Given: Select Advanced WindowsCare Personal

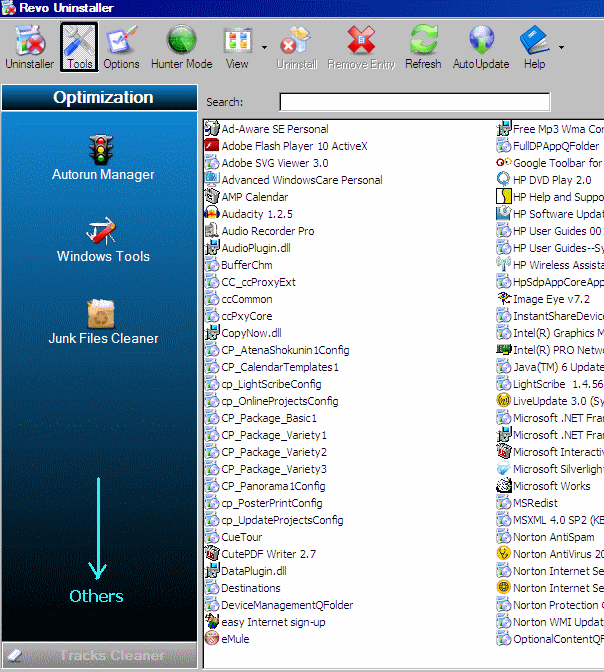Looking at the screenshot, I should pos(294,180).
